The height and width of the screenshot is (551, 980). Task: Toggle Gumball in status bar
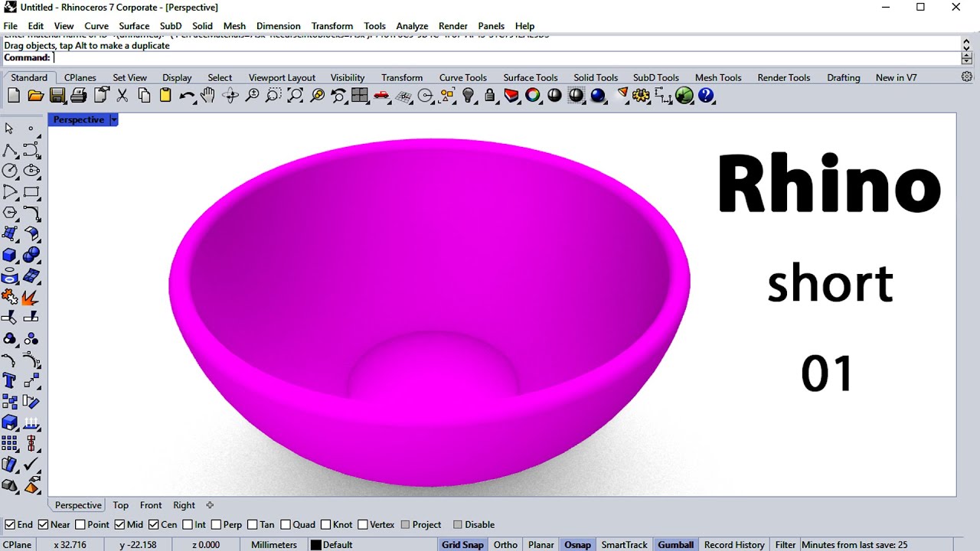click(676, 545)
